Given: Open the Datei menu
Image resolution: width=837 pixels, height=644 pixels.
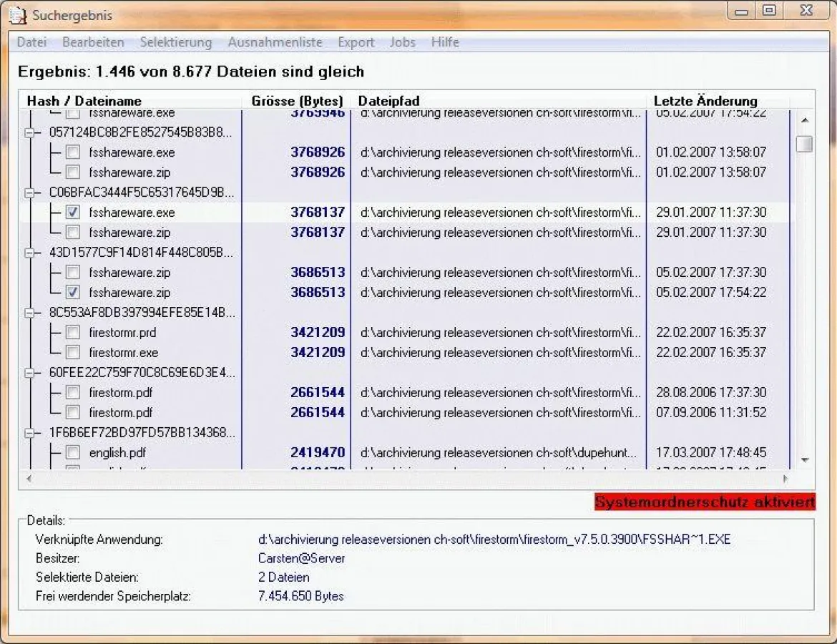Looking at the screenshot, I should pyautogui.click(x=31, y=42).
